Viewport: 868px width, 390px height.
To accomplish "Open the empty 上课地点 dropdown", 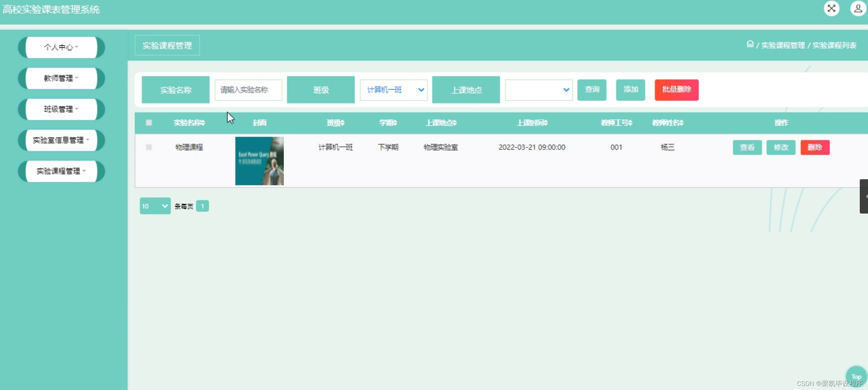I will click(538, 90).
